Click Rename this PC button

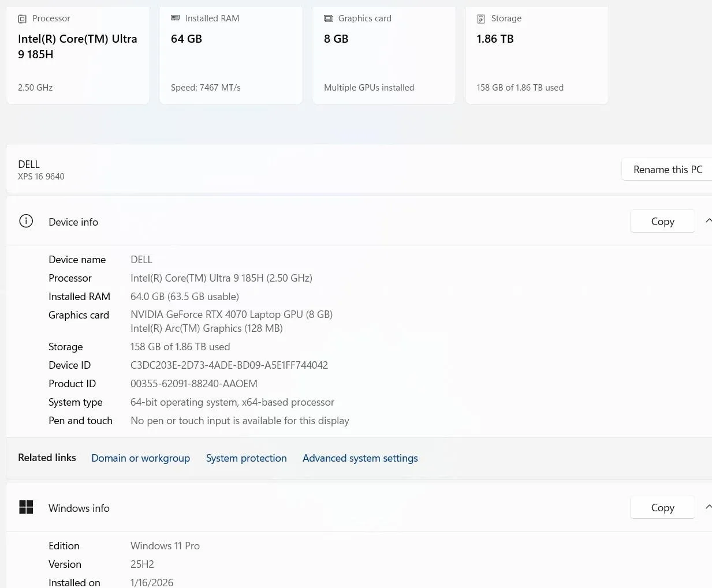(x=667, y=170)
